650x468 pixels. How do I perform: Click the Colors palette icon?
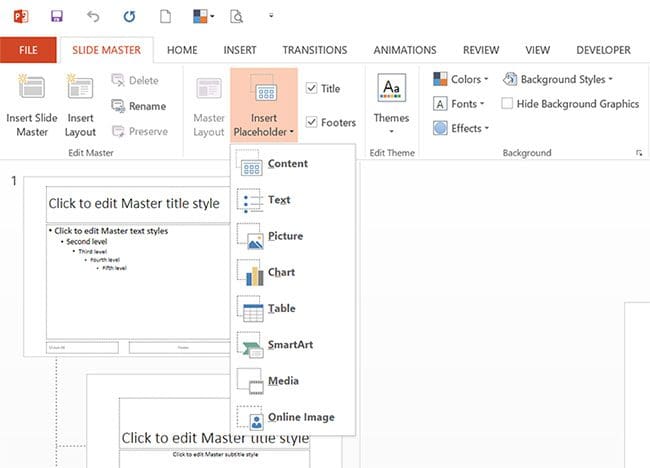pos(440,79)
